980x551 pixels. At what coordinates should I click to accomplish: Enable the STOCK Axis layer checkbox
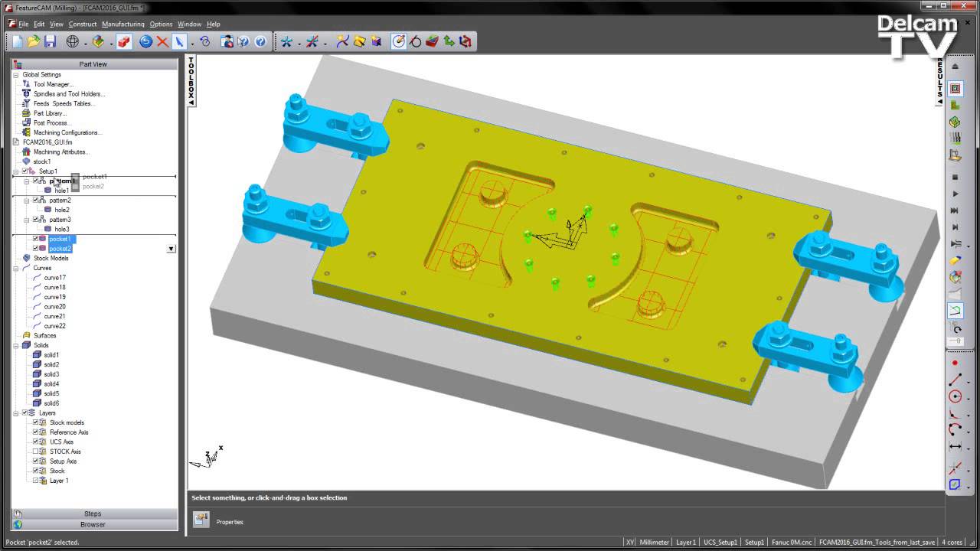click(x=35, y=452)
